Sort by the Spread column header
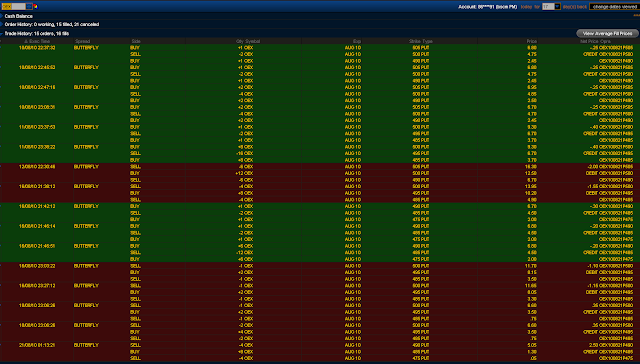The width and height of the screenshot is (640, 364). coord(82,41)
